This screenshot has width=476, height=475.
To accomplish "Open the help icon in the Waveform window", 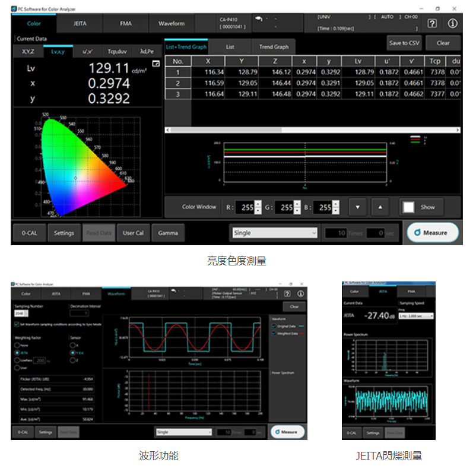I will click(287, 294).
